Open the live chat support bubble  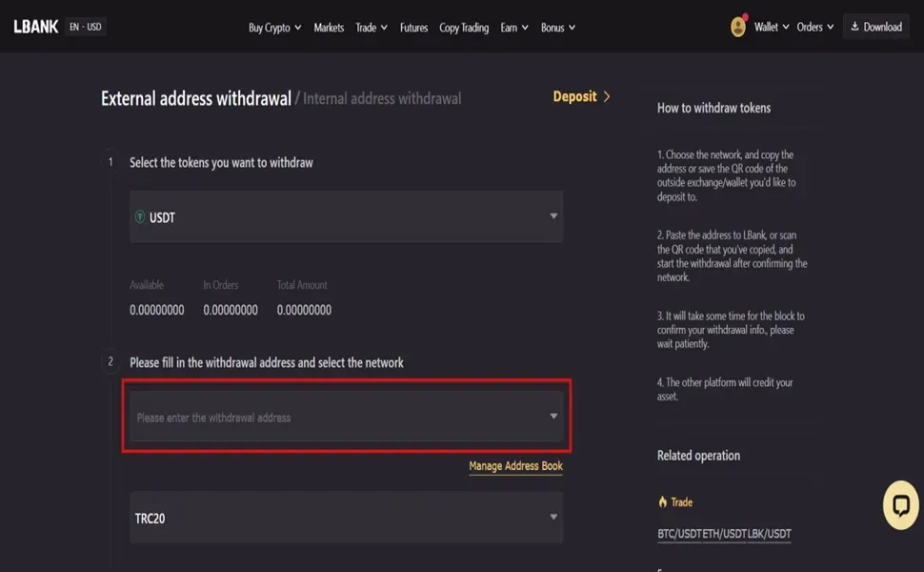tap(900, 504)
